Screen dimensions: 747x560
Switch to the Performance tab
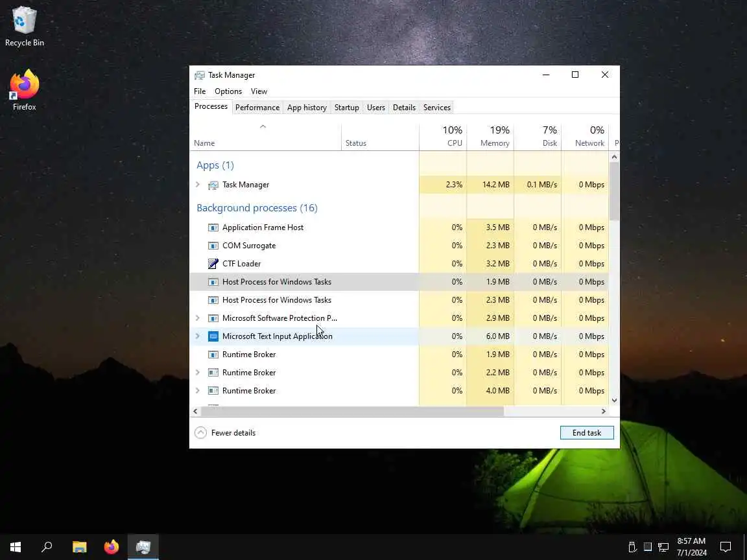pyautogui.click(x=257, y=108)
